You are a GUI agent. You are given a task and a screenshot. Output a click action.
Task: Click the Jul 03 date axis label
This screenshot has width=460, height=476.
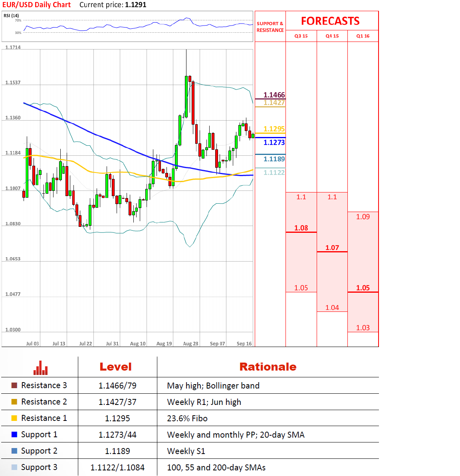[32, 344]
